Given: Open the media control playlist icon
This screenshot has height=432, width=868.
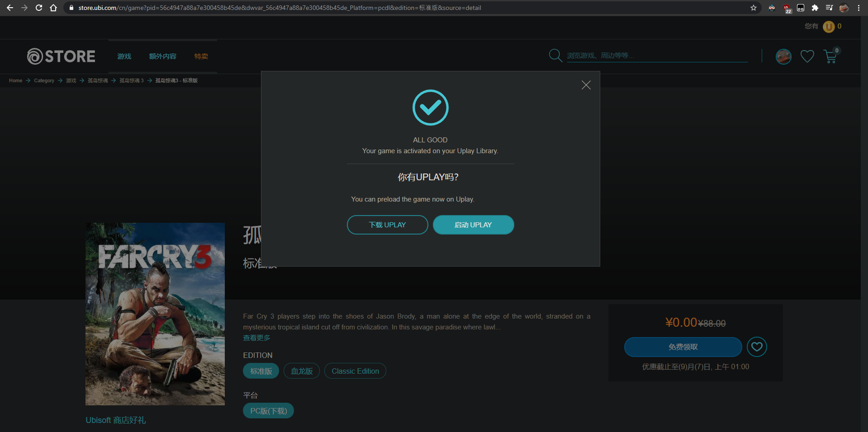Looking at the screenshot, I should (x=829, y=8).
